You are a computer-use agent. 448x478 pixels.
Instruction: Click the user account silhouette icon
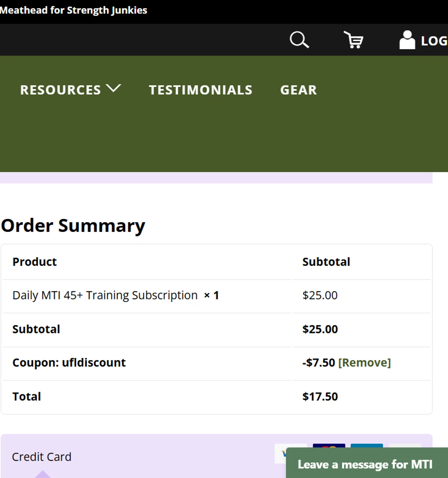407,40
